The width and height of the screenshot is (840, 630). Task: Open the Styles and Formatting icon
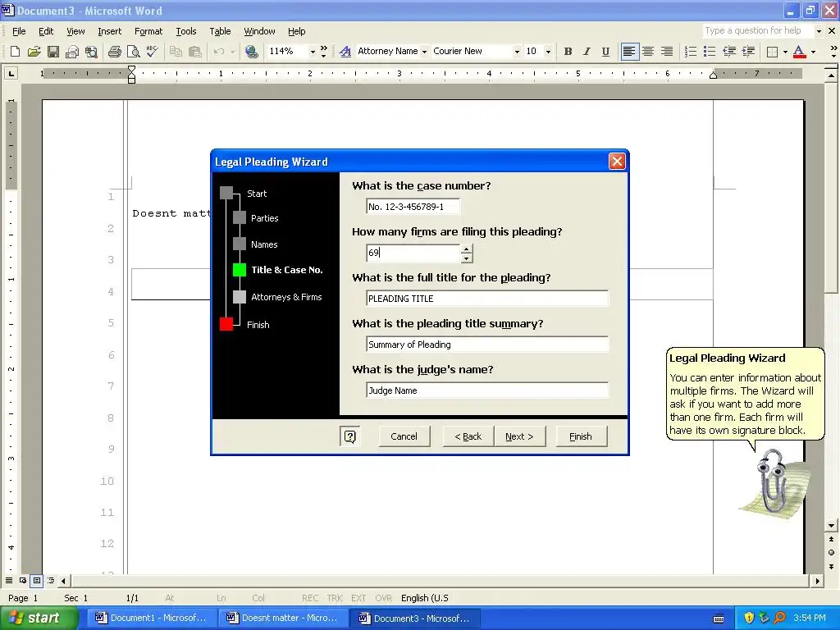tap(345, 52)
